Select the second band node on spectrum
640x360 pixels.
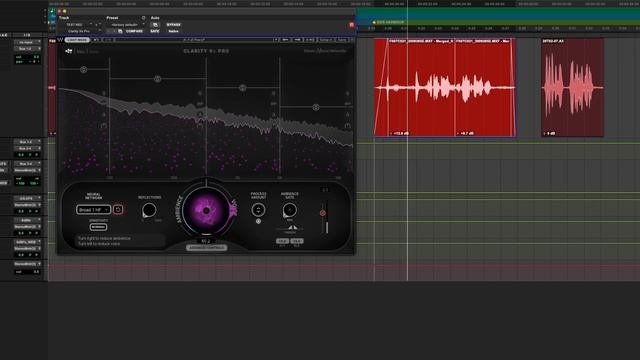pos(158,79)
